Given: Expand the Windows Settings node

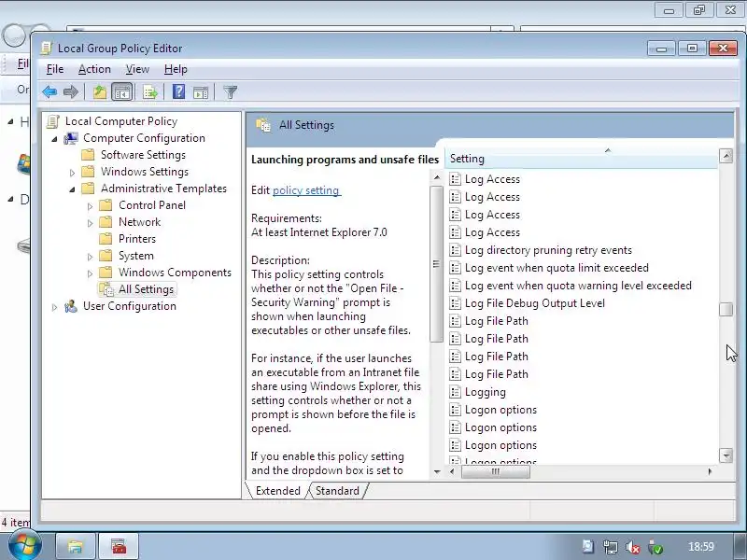Looking at the screenshot, I should pos(73,173).
